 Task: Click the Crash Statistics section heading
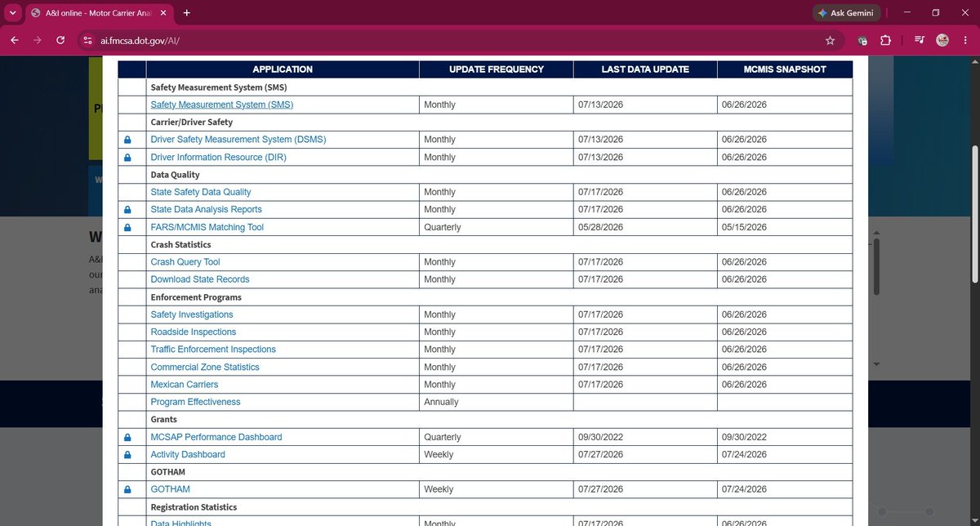[x=181, y=244]
